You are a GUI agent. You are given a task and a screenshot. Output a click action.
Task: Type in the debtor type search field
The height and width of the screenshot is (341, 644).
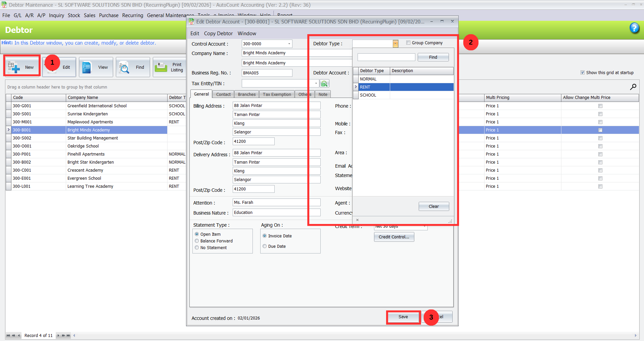click(x=386, y=57)
